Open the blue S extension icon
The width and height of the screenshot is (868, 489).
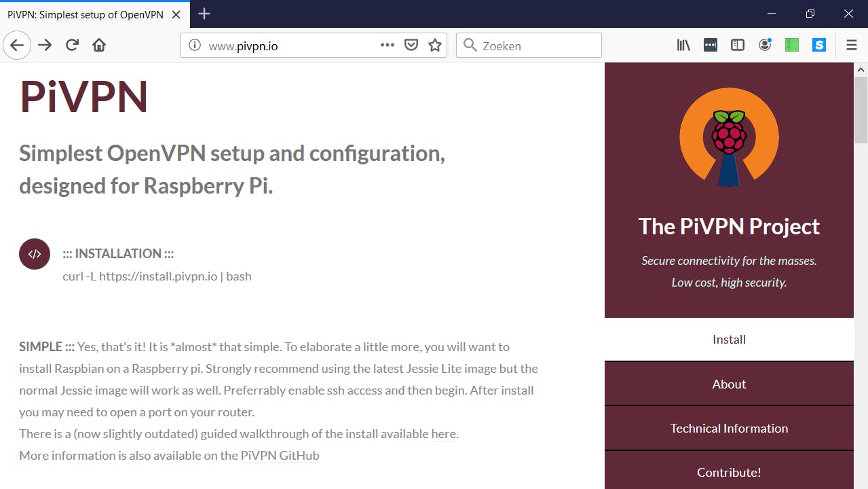[819, 46]
